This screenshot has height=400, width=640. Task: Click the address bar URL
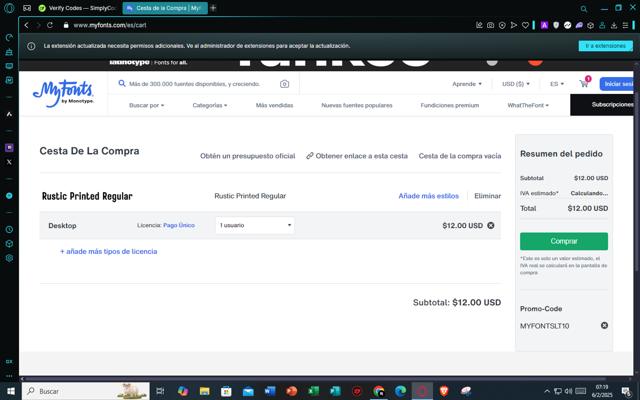pyautogui.click(x=110, y=25)
